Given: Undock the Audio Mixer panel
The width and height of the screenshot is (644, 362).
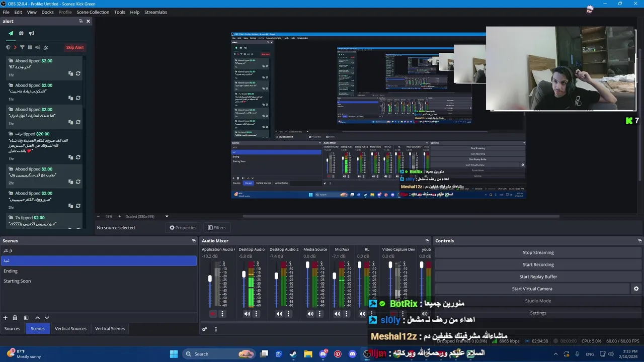Looking at the screenshot, I should (427, 241).
